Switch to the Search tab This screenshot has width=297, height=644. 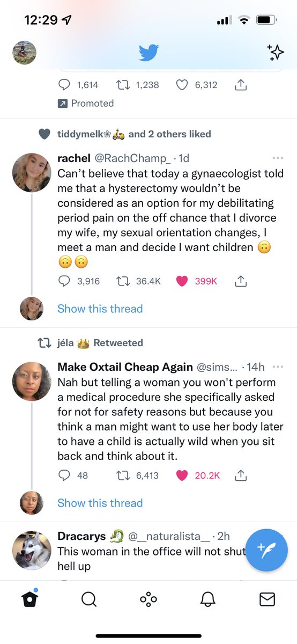coord(89,599)
